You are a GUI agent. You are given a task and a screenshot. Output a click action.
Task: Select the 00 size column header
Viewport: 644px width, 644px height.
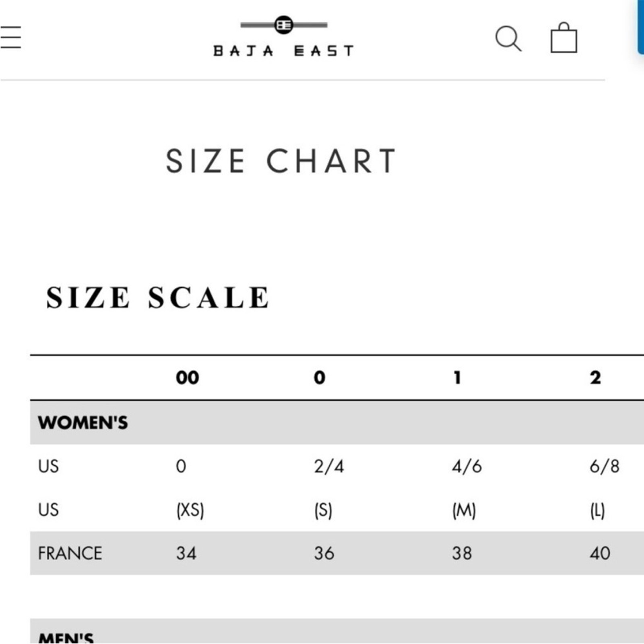coord(187,378)
